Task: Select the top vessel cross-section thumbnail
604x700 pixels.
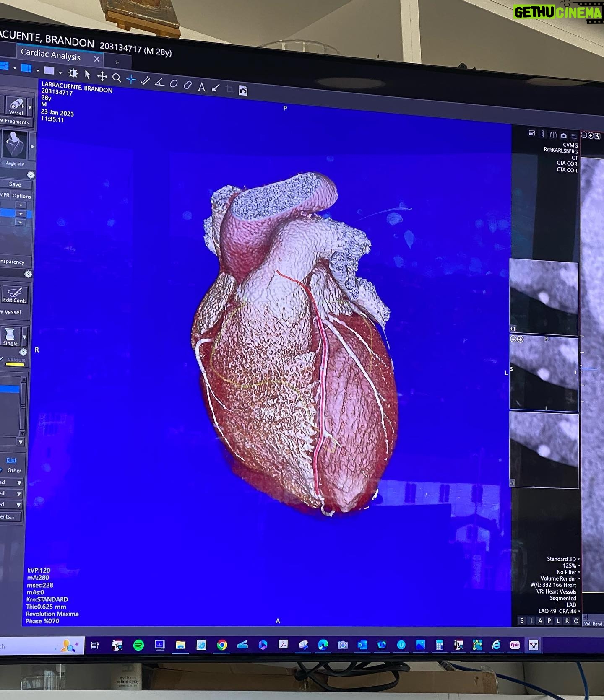Action: [544, 297]
